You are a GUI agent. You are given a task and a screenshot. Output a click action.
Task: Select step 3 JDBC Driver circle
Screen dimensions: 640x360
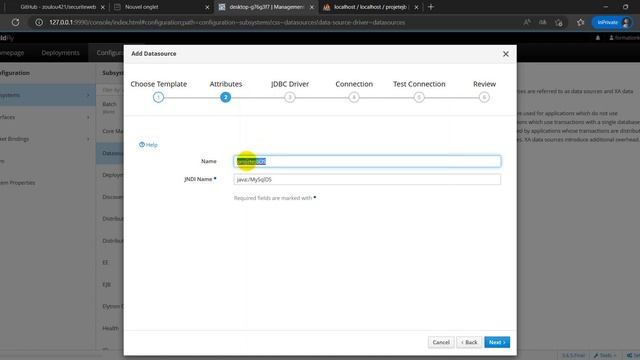pos(290,97)
